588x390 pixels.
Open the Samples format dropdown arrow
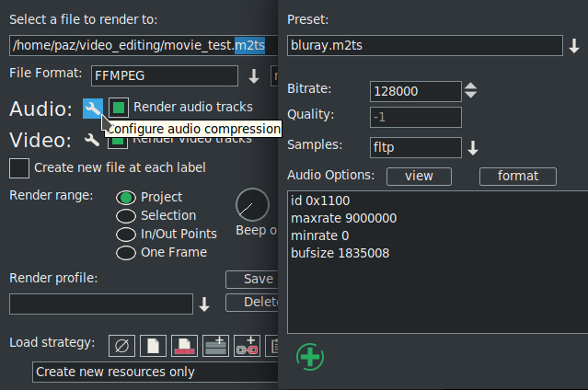[x=474, y=148]
